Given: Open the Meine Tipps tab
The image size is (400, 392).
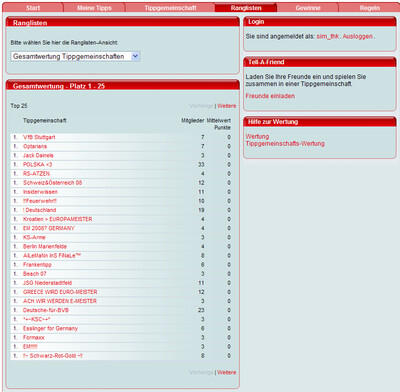Looking at the screenshot, I should [94, 8].
